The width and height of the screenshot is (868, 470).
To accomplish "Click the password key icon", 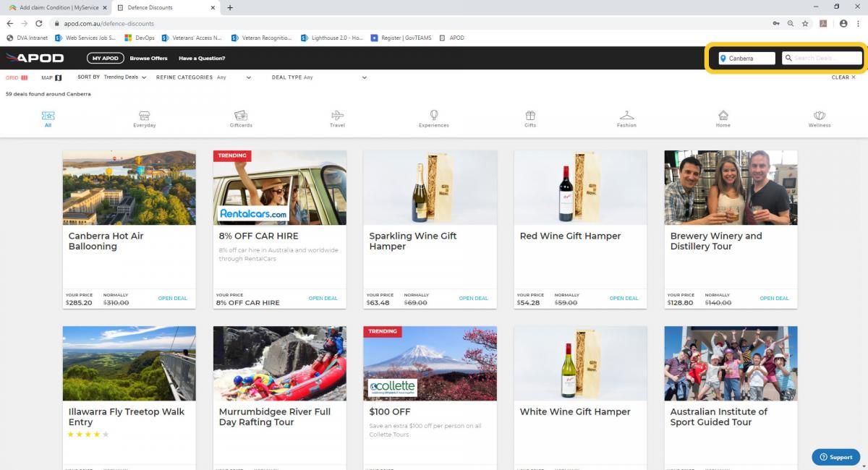I will click(x=775, y=23).
